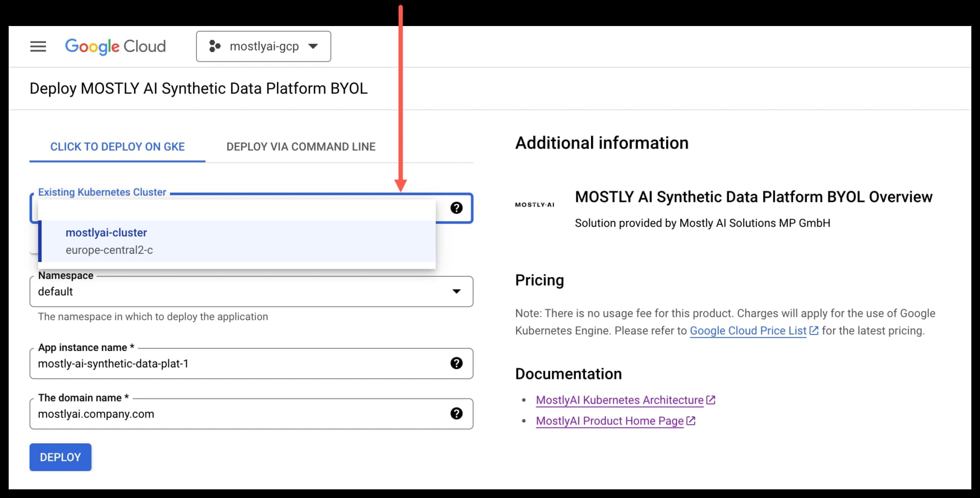Click the external link icon after MostlyAI Product Home Page
Image resolution: width=980 pixels, height=498 pixels.
692,421
